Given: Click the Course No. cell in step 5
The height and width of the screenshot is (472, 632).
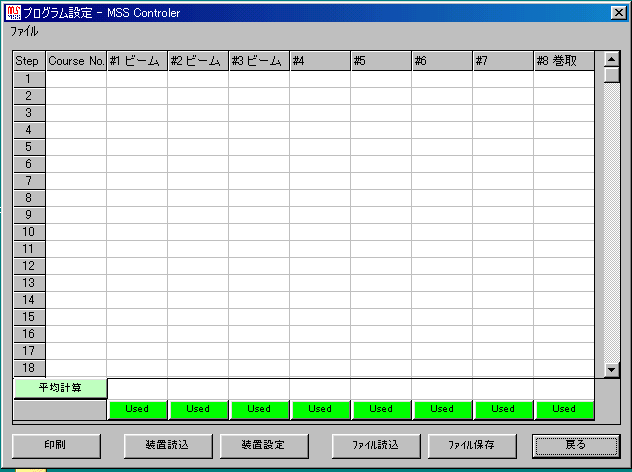Looking at the screenshot, I should coord(76,147).
